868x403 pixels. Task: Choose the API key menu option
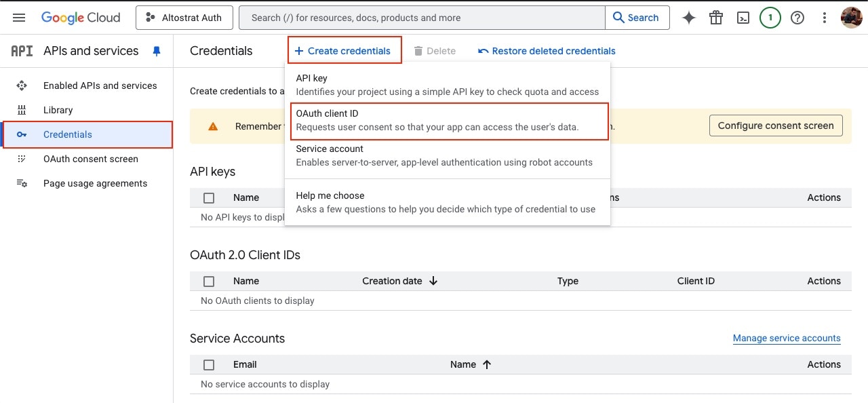click(448, 85)
